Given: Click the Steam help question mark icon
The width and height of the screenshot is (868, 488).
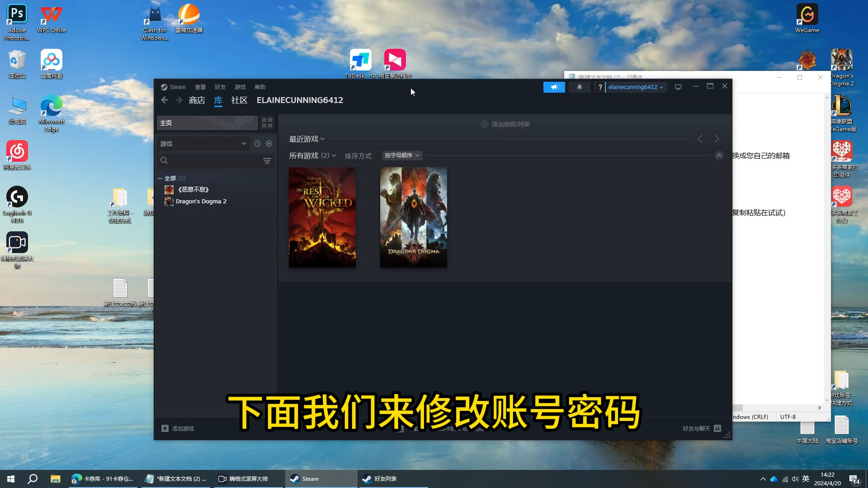Looking at the screenshot, I should (600, 87).
